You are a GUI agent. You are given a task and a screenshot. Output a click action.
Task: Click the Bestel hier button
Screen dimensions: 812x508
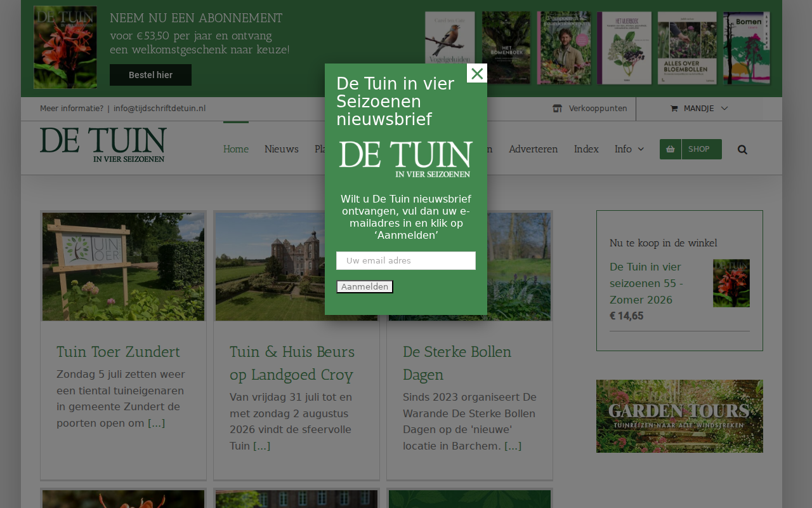150,75
